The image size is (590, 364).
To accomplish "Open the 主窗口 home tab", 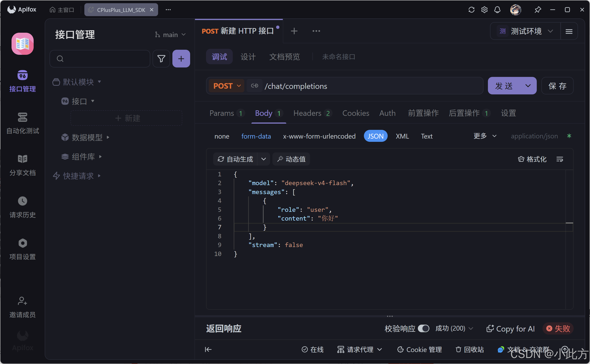I will (62, 10).
